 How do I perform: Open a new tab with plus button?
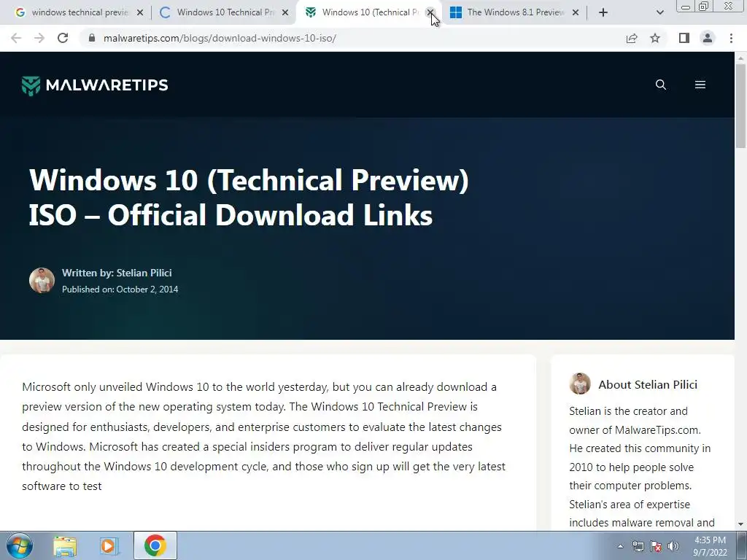[x=603, y=13]
